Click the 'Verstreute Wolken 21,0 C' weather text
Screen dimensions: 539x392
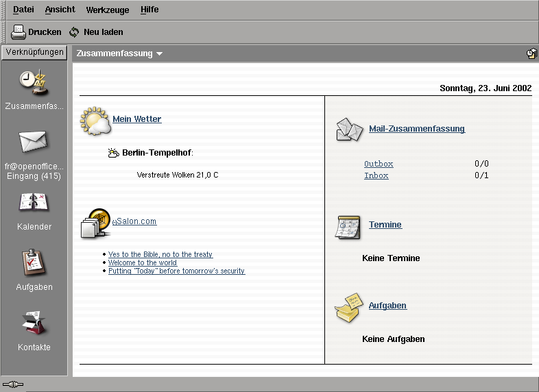tap(178, 175)
